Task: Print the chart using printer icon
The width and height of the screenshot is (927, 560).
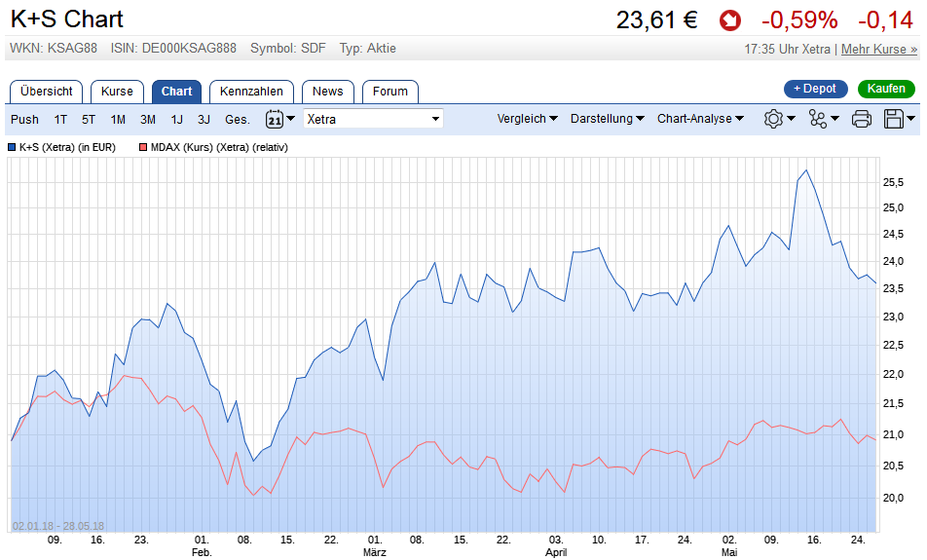Action: click(862, 119)
